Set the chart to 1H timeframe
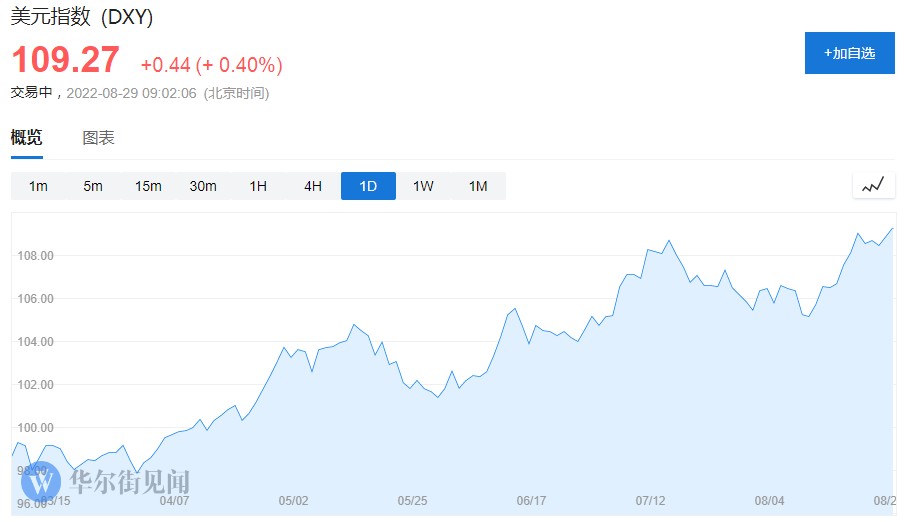904x522 pixels. [258, 186]
